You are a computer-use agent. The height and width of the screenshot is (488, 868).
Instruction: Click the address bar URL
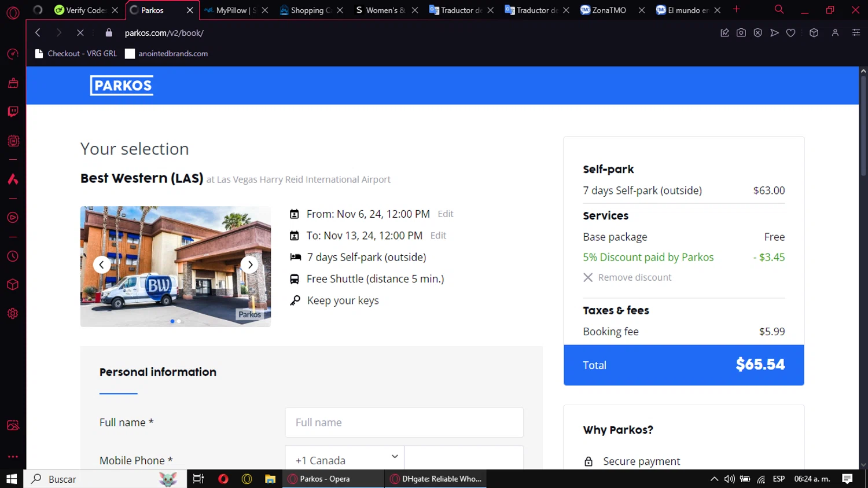[x=164, y=33]
